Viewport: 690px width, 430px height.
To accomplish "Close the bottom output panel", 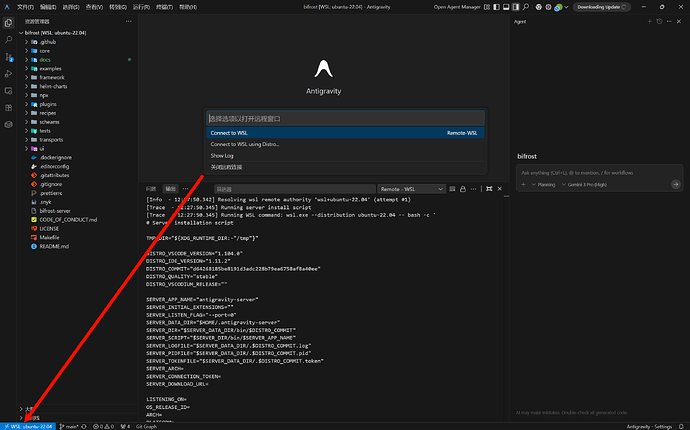I will tap(499, 189).
